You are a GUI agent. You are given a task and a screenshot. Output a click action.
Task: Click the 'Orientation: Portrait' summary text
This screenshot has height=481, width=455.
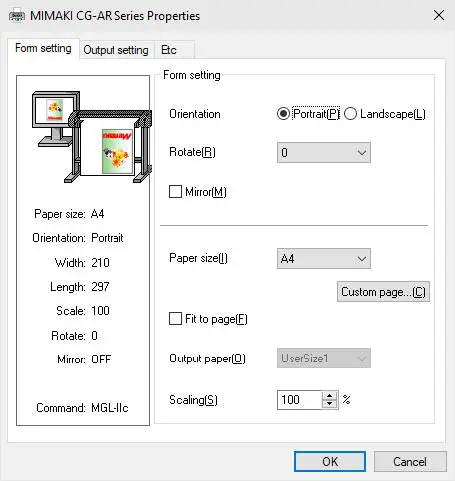[78, 238]
